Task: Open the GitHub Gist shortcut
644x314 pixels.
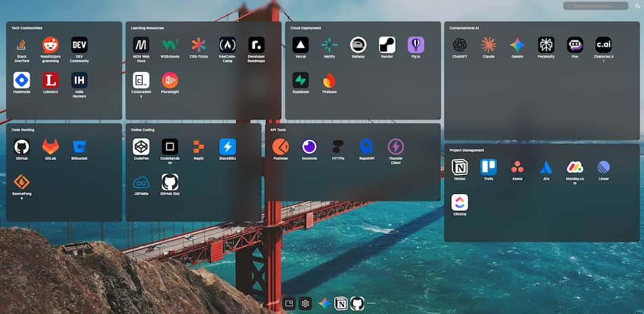Action: point(170,182)
